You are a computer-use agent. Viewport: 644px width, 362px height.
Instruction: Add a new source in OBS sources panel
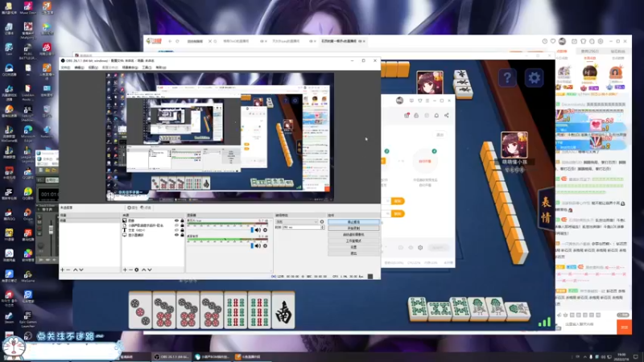125,269
